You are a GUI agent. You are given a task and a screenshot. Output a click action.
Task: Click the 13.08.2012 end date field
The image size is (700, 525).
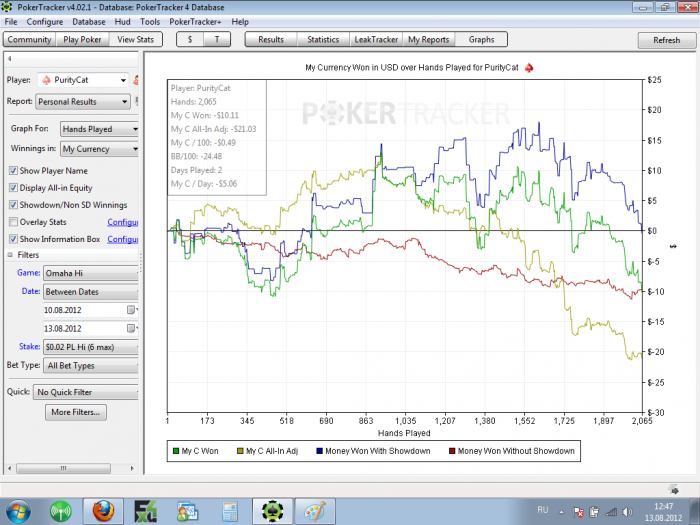click(x=85, y=329)
